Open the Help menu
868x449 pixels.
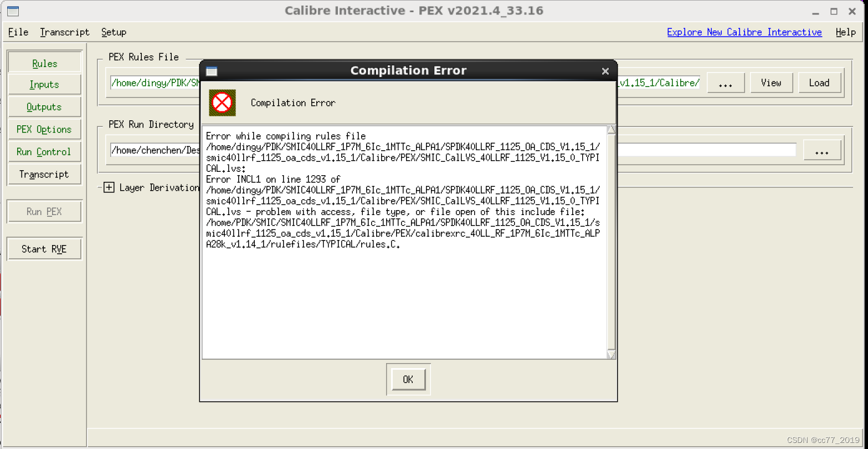click(x=845, y=32)
